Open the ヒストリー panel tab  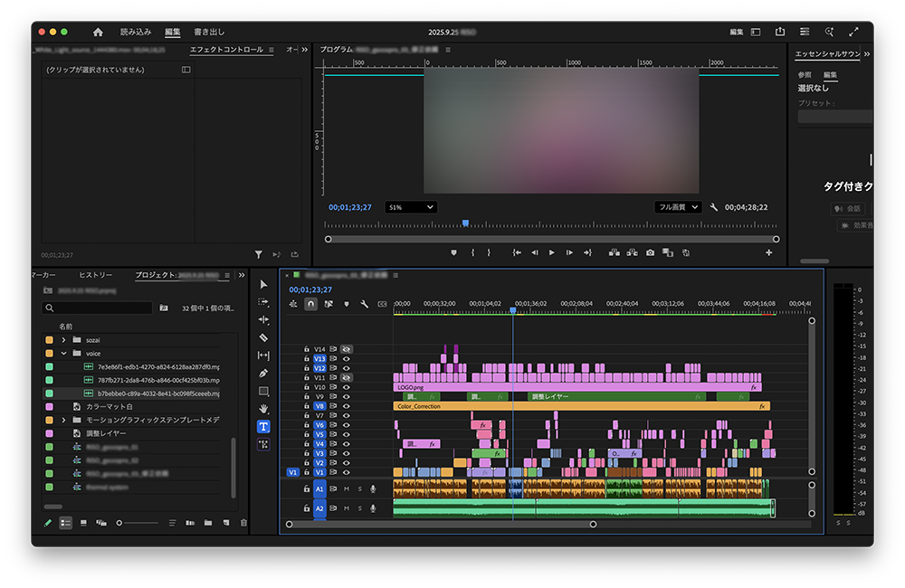click(95, 275)
